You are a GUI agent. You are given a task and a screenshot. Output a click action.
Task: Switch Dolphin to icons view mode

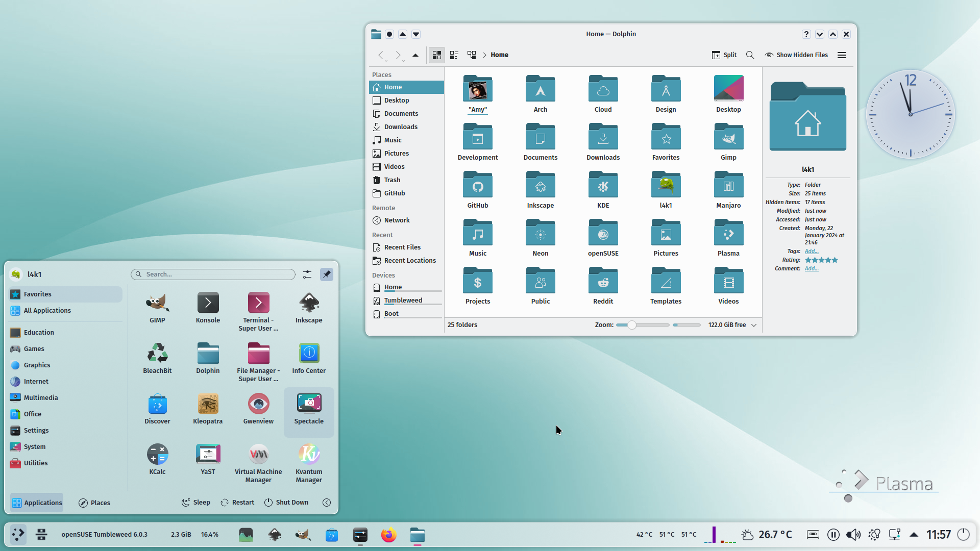coord(437,55)
